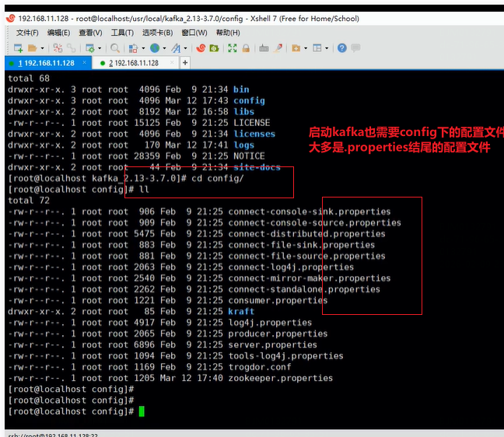The image size is (504, 437).
Task: Click the globe encoding icon
Action: point(155,48)
